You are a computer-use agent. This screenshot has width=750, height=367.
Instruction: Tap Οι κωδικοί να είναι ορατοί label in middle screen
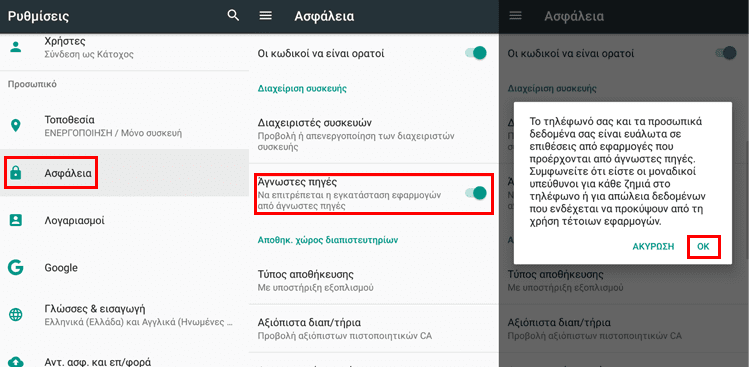click(321, 53)
